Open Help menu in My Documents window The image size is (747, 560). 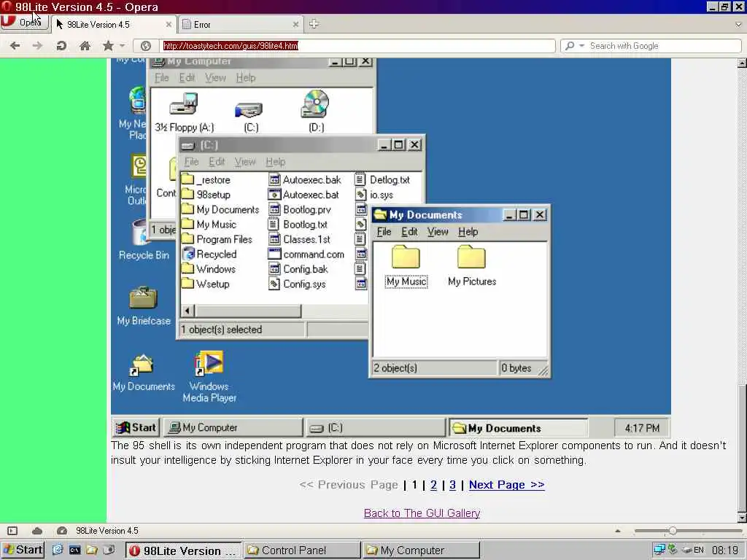468,232
